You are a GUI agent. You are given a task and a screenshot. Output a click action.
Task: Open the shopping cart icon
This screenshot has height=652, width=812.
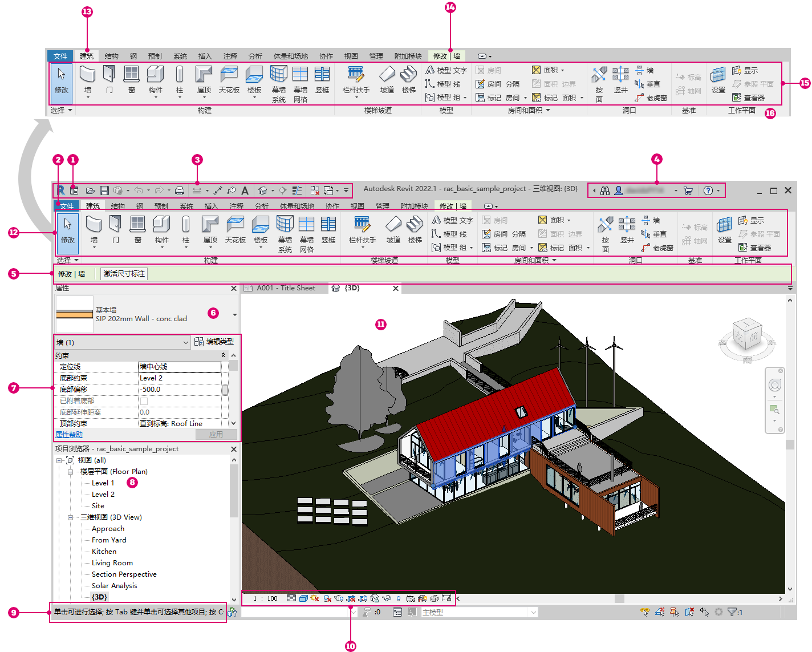point(688,191)
